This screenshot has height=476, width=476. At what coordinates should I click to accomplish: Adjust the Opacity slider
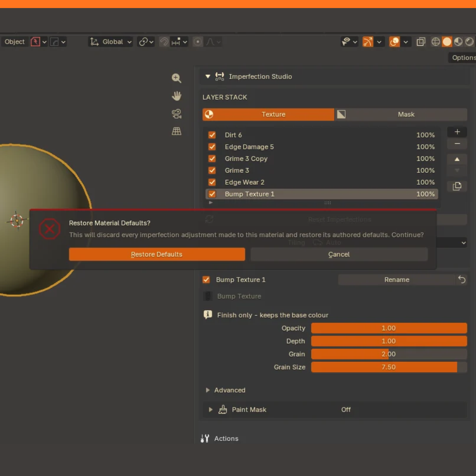pyautogui.click(x=389, y=328)
